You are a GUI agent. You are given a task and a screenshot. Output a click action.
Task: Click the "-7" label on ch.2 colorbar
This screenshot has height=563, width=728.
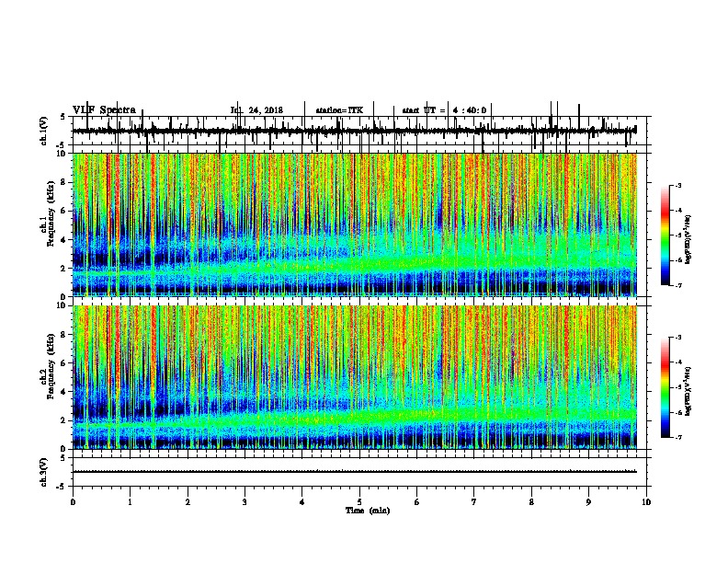click(678, 438)
